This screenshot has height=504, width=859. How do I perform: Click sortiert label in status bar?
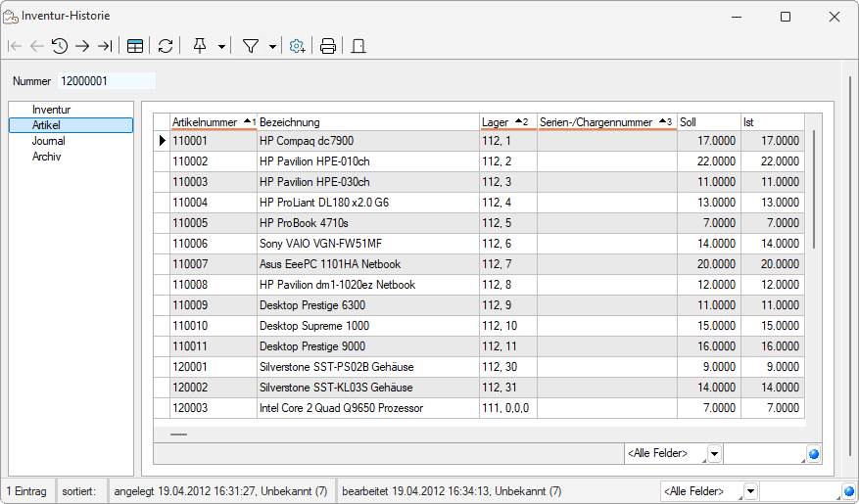[79, 491]
